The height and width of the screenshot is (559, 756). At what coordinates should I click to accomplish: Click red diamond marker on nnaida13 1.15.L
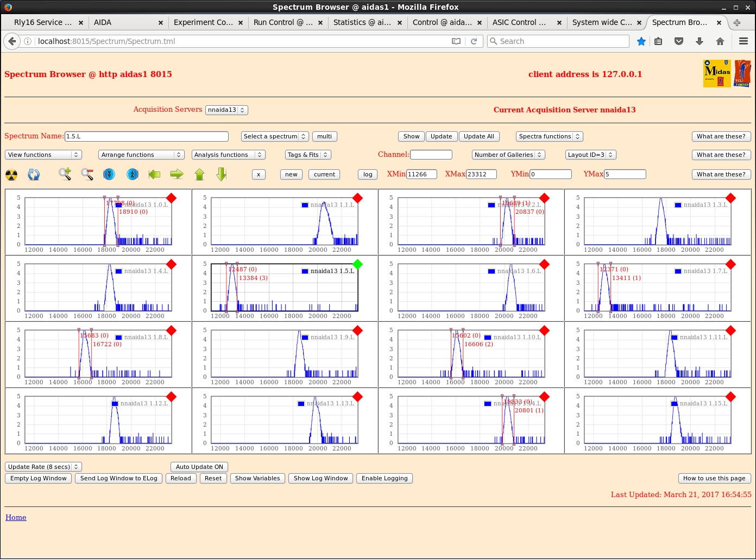[x=730, y=397]
